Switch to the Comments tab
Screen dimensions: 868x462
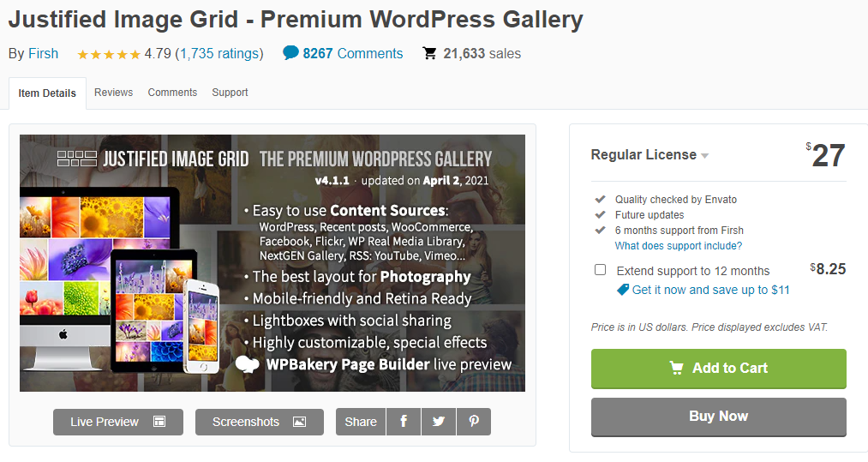172,93
